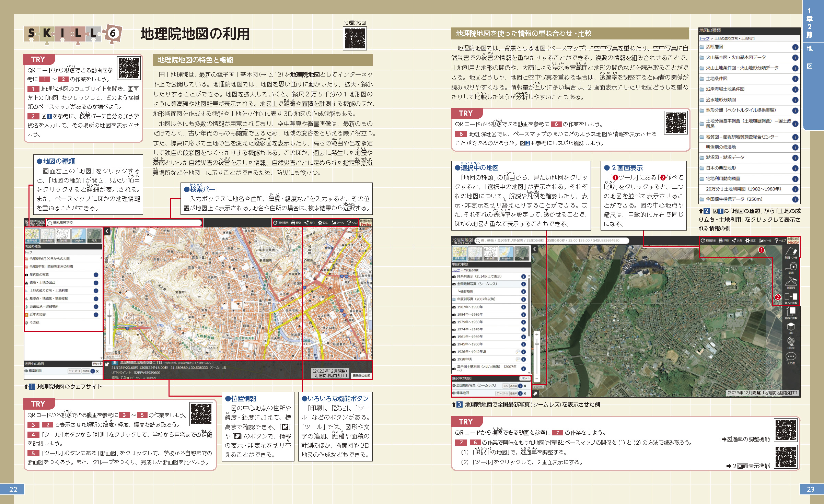Click the 作図・ファイル drawing tool icon

pos(790,251)
